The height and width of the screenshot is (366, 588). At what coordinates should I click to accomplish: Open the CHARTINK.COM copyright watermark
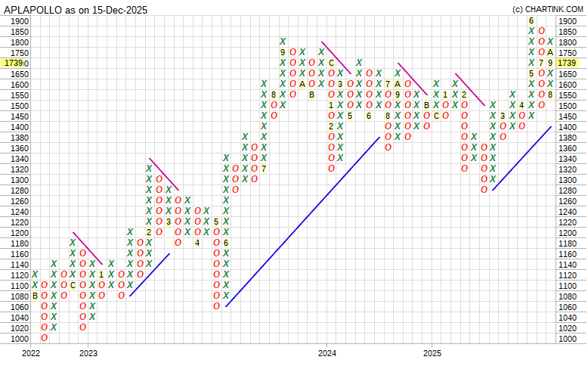(x=547, y=9)
